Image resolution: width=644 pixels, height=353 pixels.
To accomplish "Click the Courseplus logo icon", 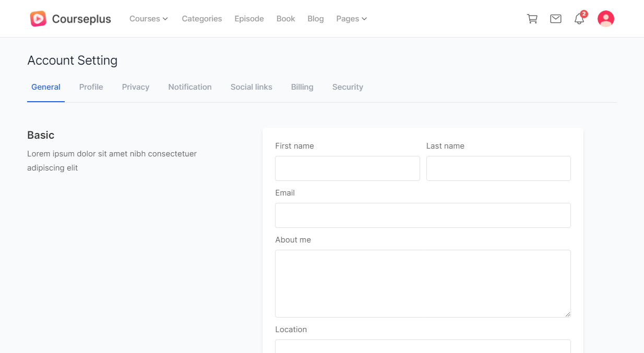I will tap(38, 19).
